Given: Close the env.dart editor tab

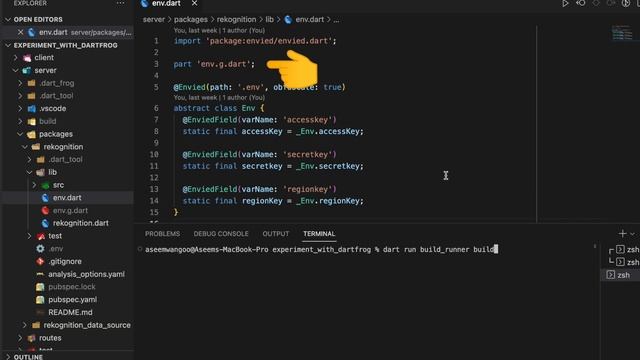Looking at the screenshot, I should 194,3.
